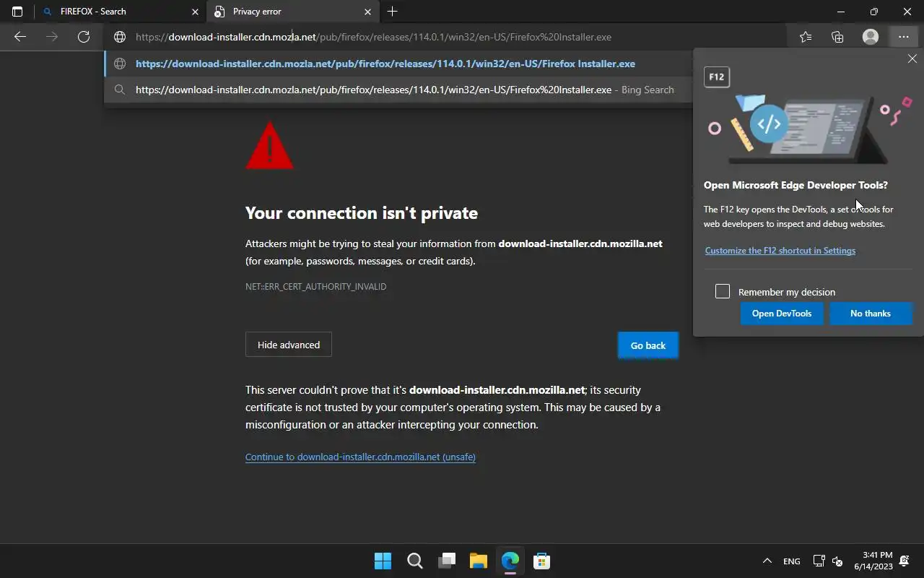Open the network tray icon
924x578 pixels.
(819, 561)
